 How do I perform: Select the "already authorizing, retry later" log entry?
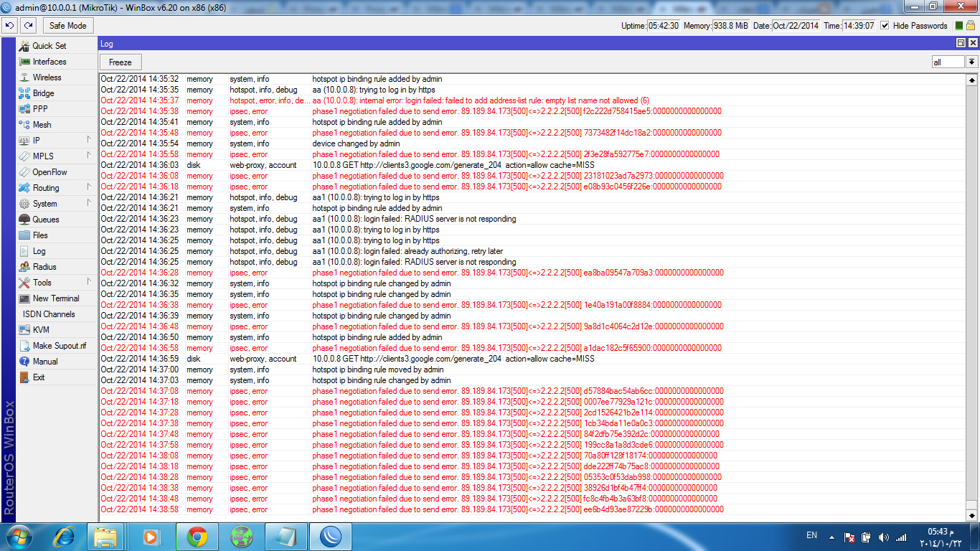[x=532, y=251]
